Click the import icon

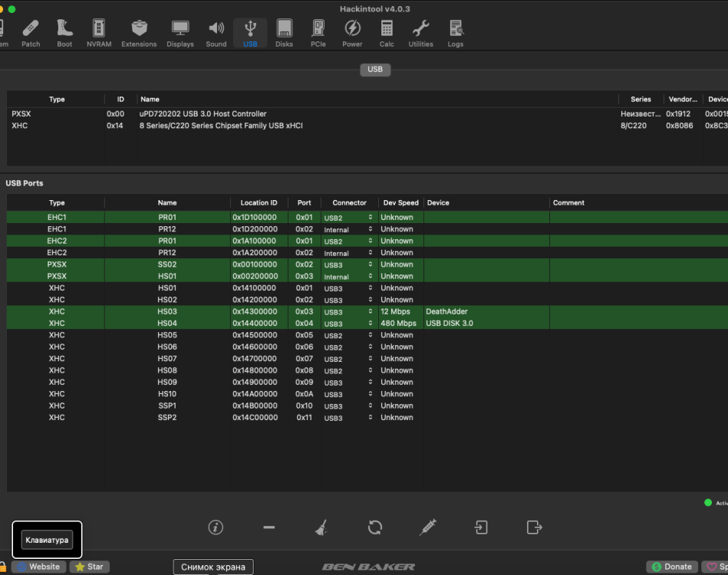pos(481,527)
